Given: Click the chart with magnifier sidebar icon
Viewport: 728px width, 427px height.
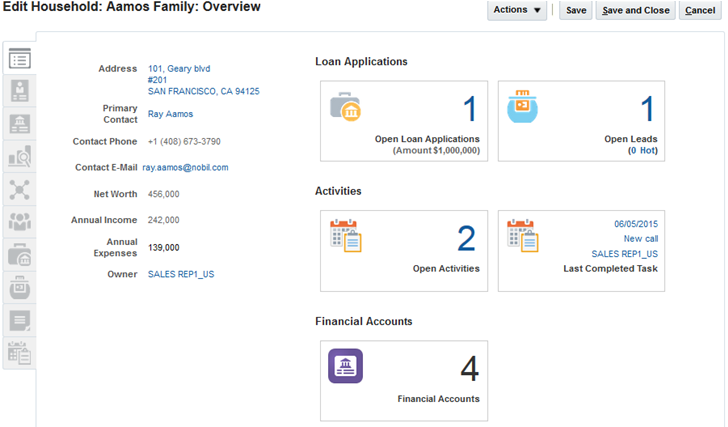Looking at the screenshot, I should pos(19,156).
